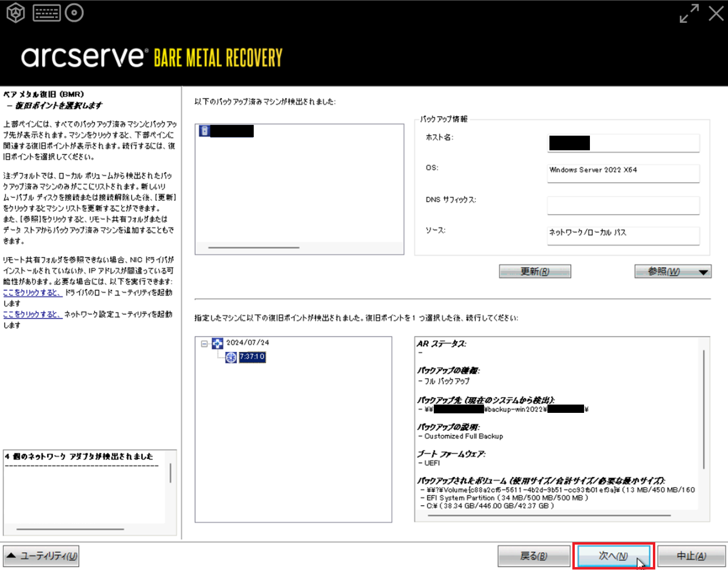Click the hexagon icon in the top bar
728x570 pixels.
[16, 13]
